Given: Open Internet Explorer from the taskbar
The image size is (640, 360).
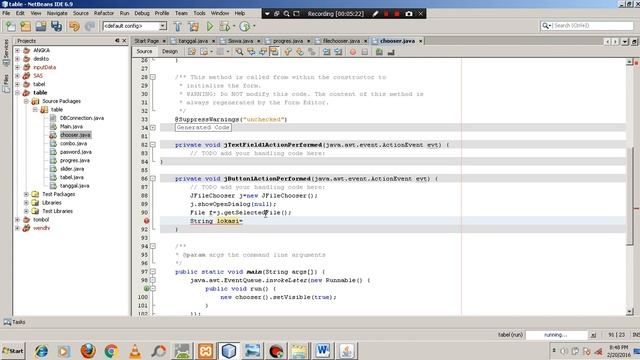Looking at the screenshot, I should click(41, 351).
